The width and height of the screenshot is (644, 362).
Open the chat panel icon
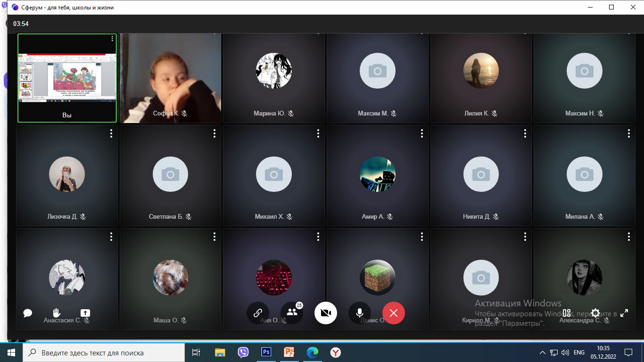[27, 313]
